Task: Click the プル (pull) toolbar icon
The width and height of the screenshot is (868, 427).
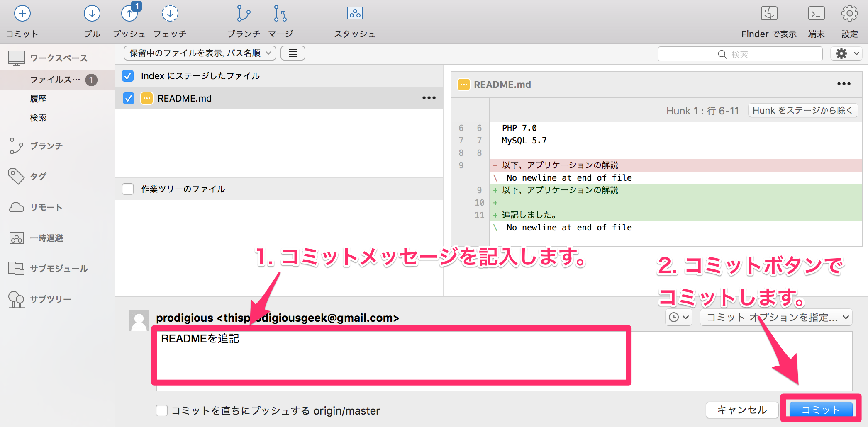Action: coord(92,14)
